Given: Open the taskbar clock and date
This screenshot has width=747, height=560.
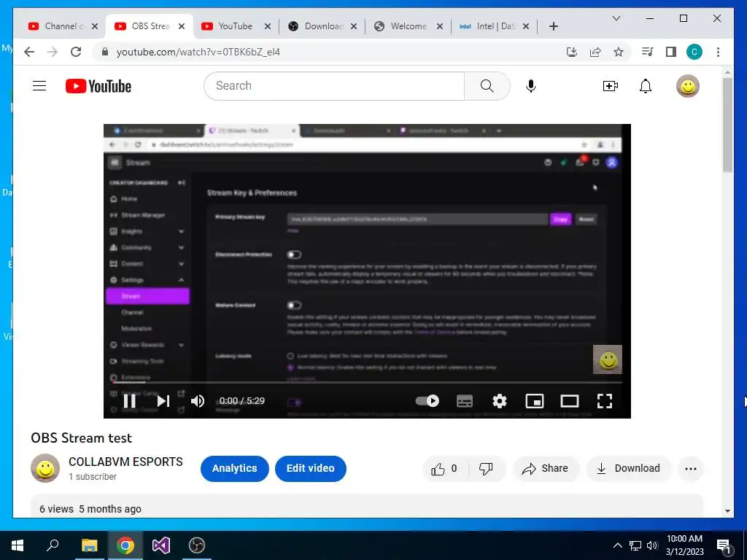Looking at the screenshot, I should (x=684, y=545).
